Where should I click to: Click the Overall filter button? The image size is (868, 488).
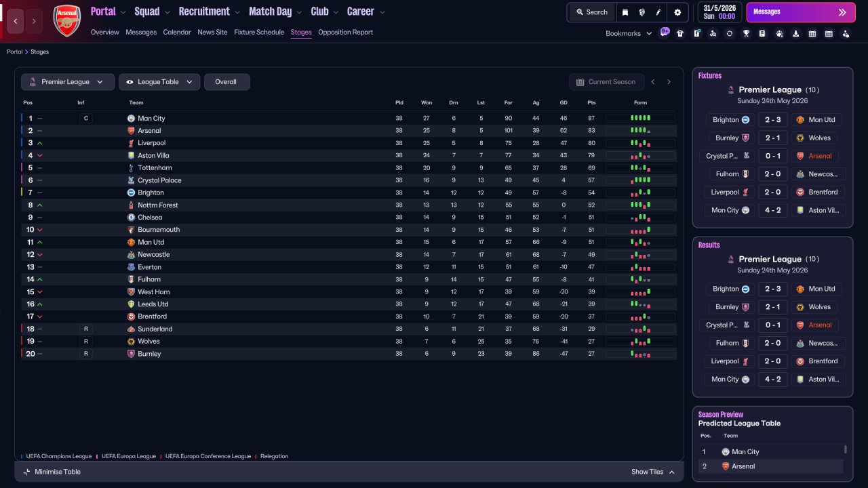click(226, 82)
